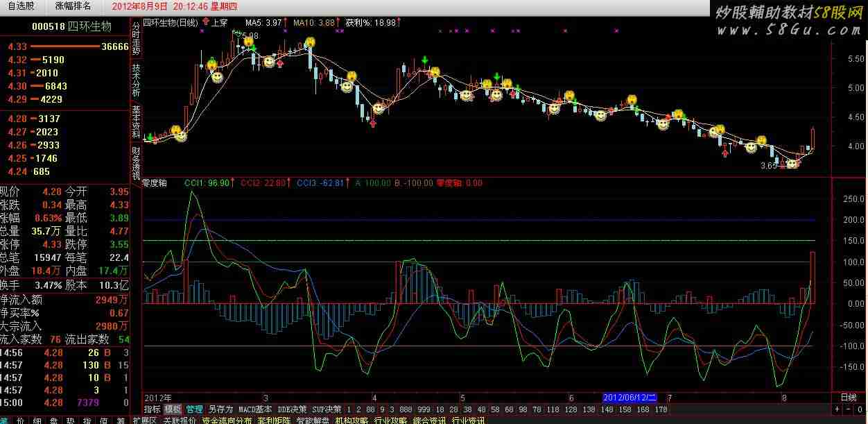Select the DDE决策 indicator template
This screenshot has width=868, height=424.
pyautogui.click(x=292, y=409)
